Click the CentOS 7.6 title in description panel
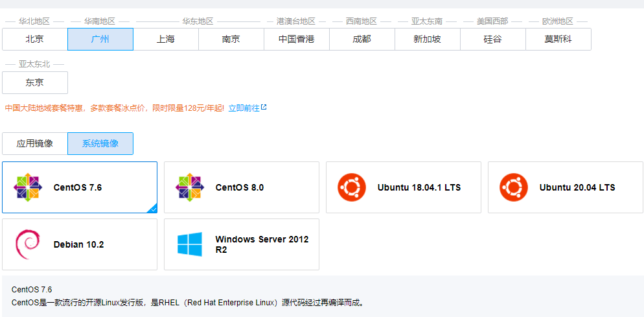Screen dimensions: 644x317 point(32,290)
